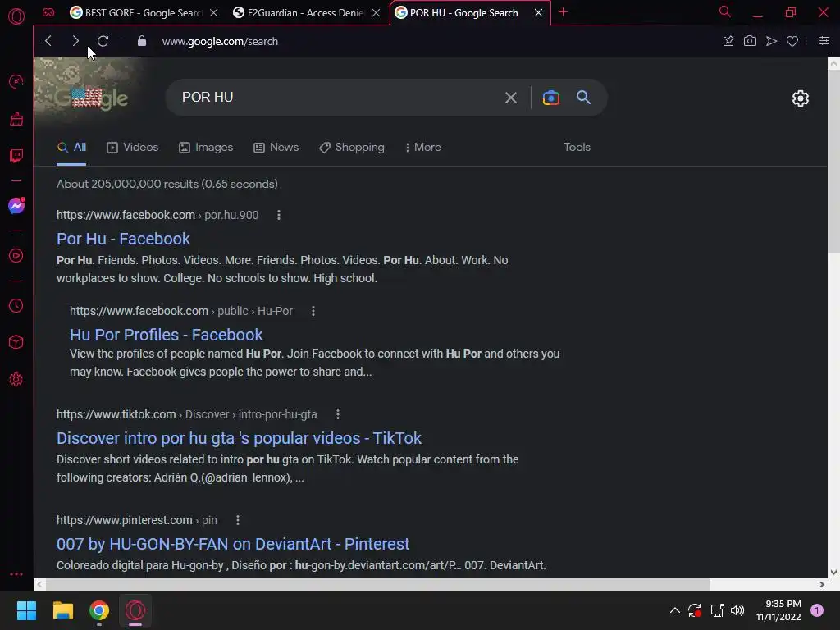Open Hu Por Profiles - Facebook result
The height and width of the screenshot is (630, 840).
(x=166, y=335)
